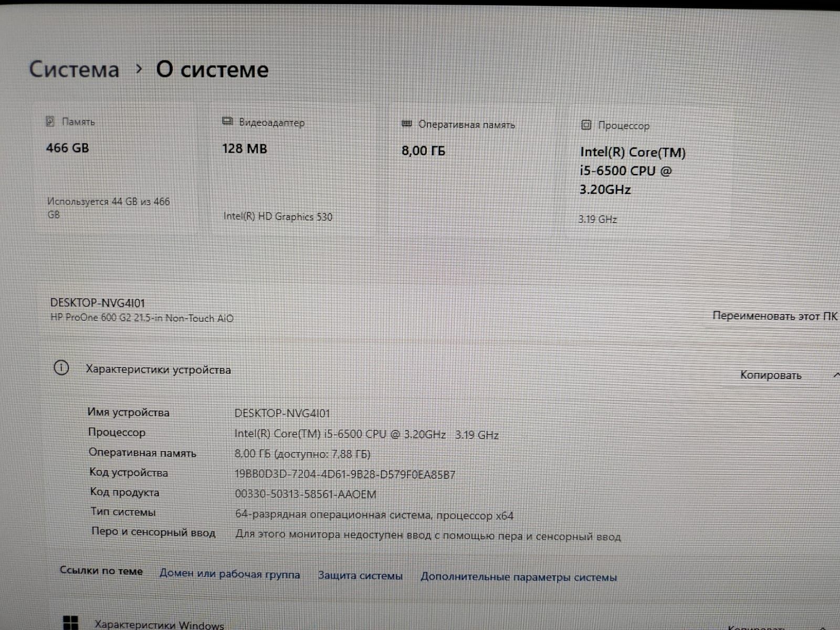Click the Windows logo icon

[70, 623]
